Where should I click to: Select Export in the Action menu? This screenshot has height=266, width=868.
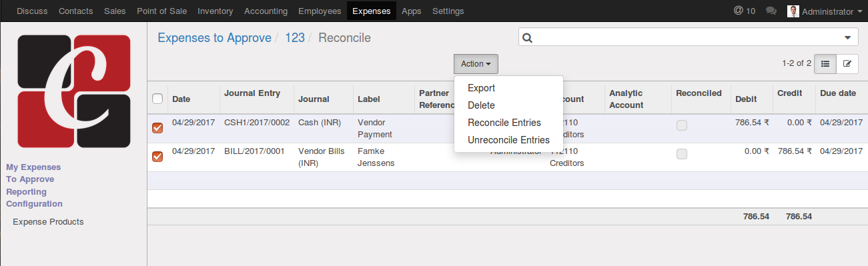(481, 88)
